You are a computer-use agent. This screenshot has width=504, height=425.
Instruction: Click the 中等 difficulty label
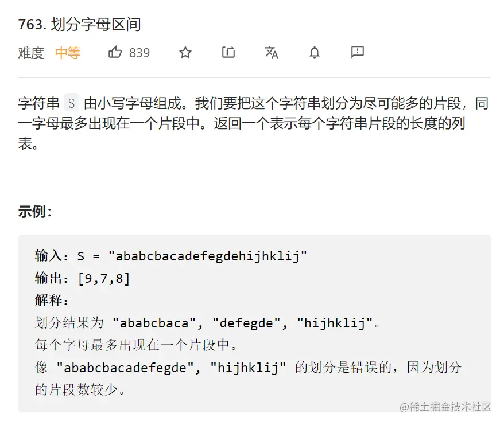tap(68, 53)
